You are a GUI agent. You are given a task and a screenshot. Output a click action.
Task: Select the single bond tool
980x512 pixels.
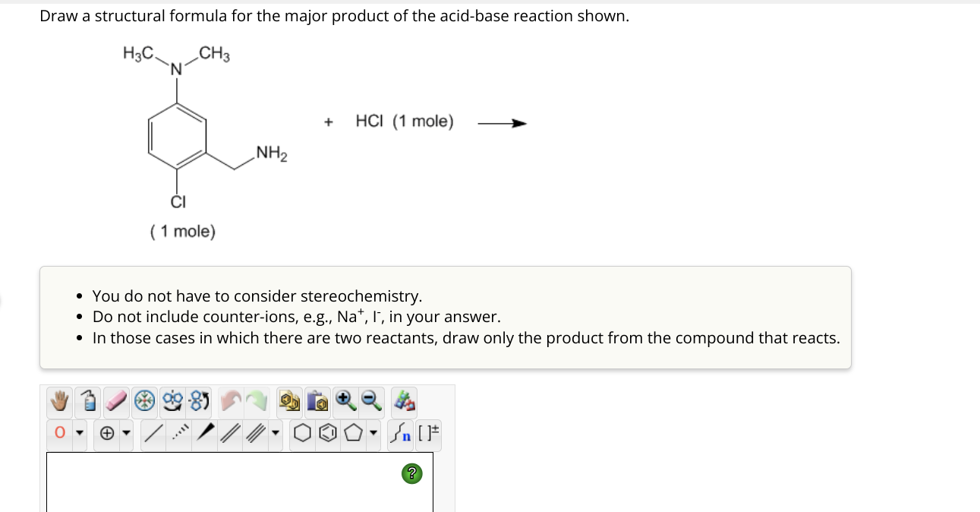[154, 433]
